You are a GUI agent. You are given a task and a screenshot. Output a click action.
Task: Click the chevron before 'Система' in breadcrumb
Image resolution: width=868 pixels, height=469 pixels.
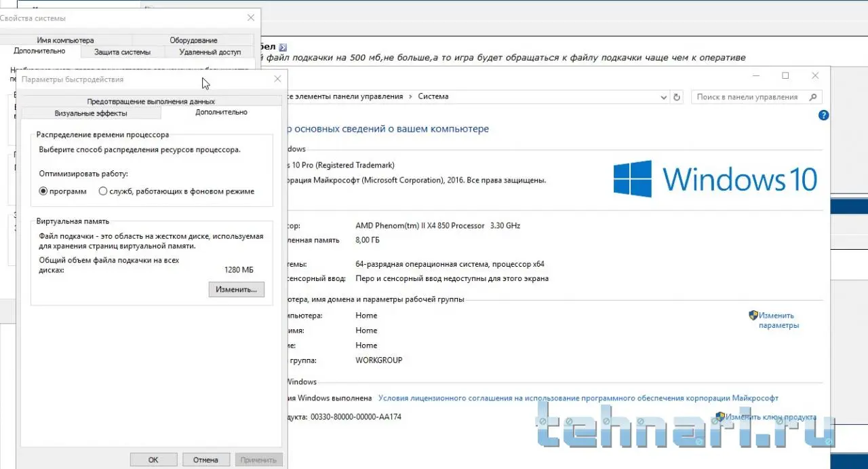(410, 97)
